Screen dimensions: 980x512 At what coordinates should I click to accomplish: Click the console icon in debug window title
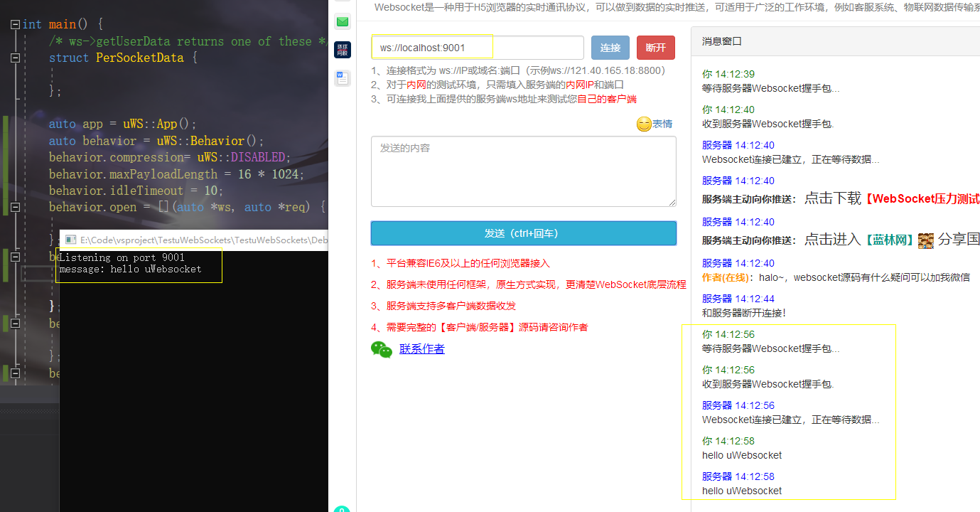[70, 240]
